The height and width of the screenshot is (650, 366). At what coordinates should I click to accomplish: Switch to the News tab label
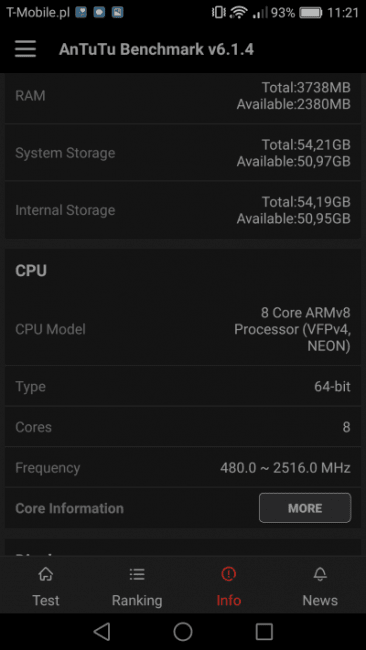tap(320, 600)
